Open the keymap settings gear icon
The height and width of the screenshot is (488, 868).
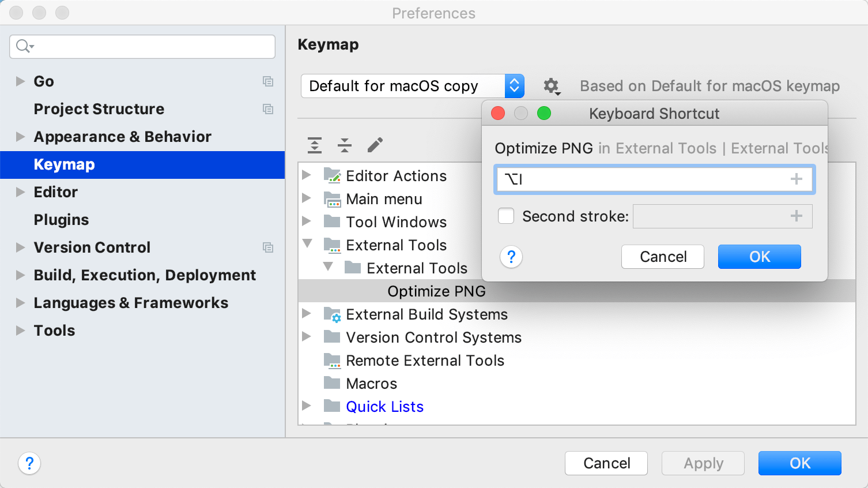tap(552, 86)
